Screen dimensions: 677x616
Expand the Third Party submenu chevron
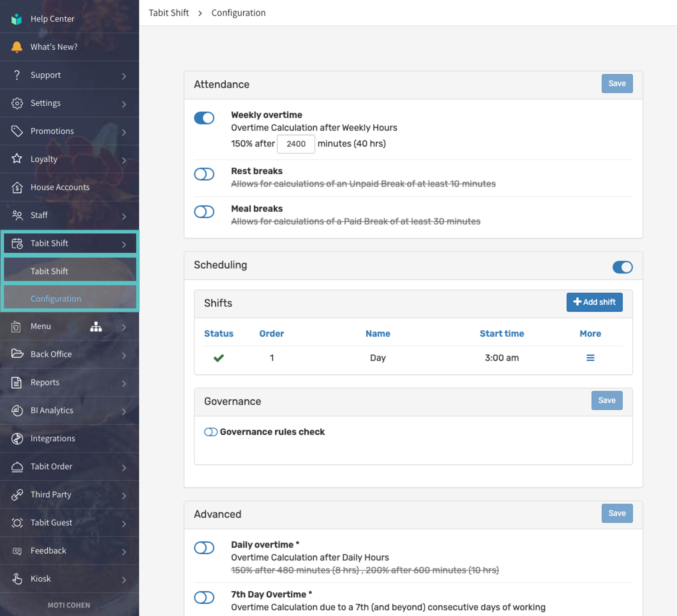coord(124,496)
